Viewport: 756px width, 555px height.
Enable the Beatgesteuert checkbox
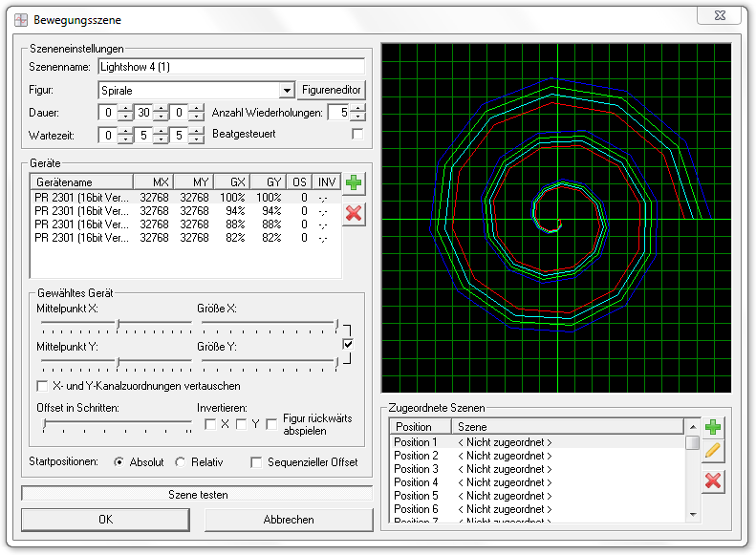point(357,135)
